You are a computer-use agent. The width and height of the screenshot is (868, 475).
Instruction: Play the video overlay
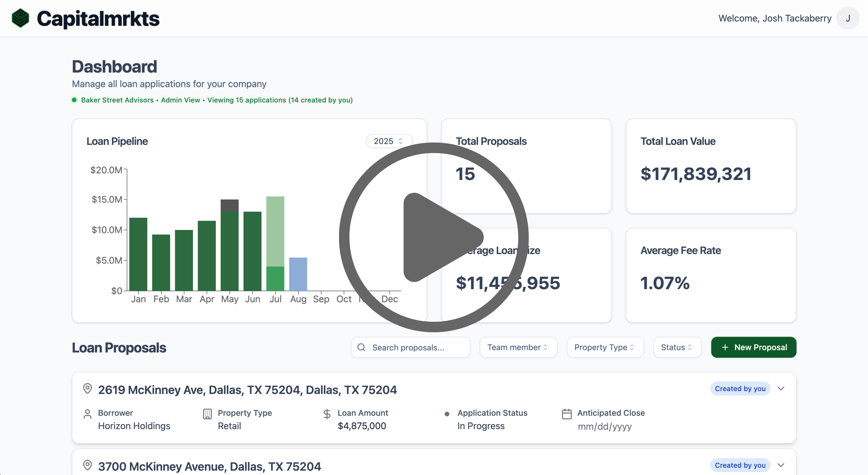tap(434, 237)
